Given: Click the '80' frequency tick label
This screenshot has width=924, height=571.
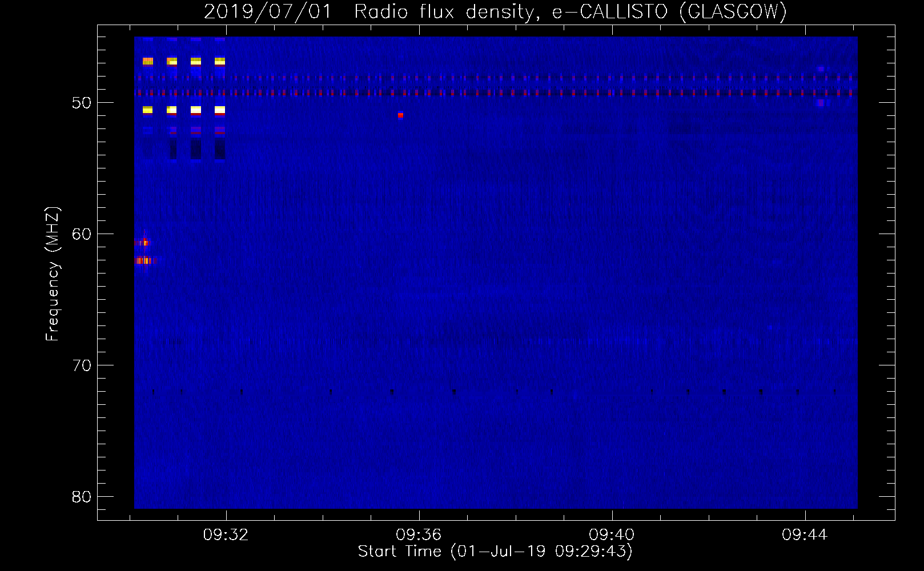Looking at the screenshot, I should coord(81,497).
